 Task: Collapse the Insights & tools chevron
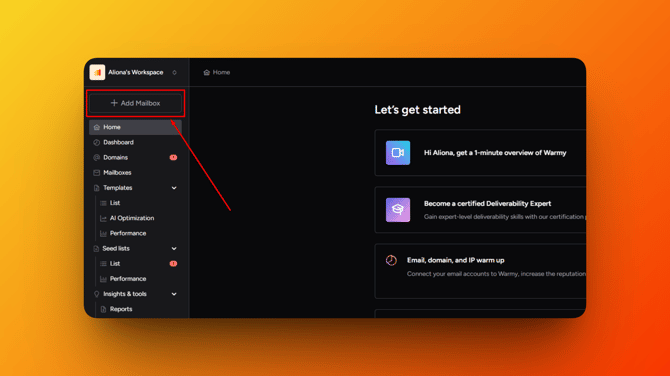(174, 294)
